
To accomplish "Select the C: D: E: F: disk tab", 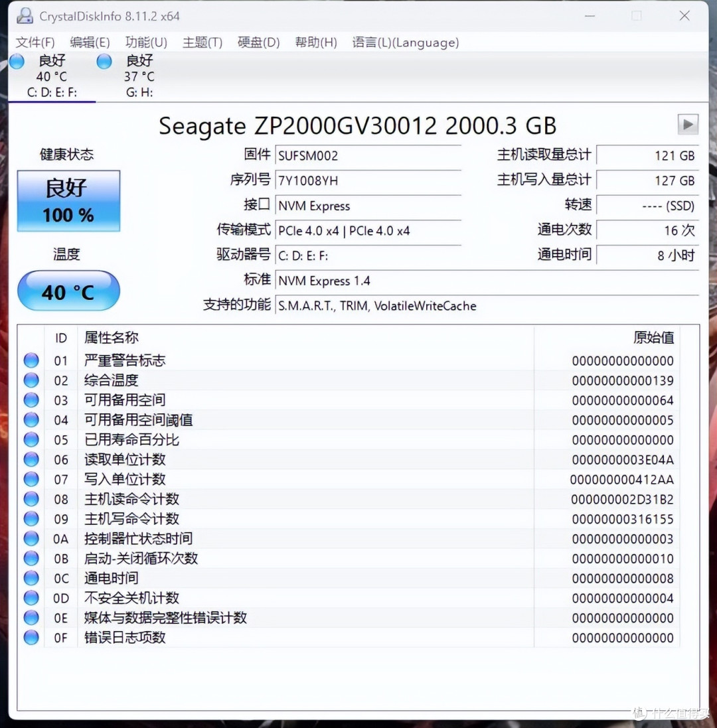I will [51, 76].
